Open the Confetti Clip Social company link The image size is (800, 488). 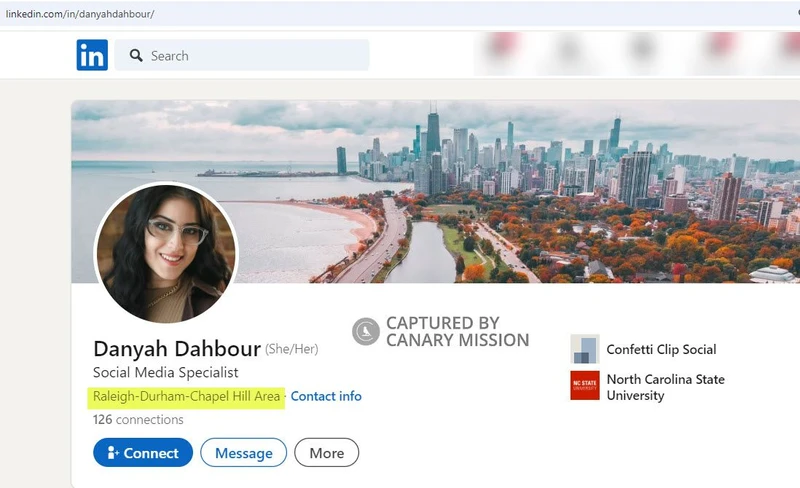coord(661,349)
